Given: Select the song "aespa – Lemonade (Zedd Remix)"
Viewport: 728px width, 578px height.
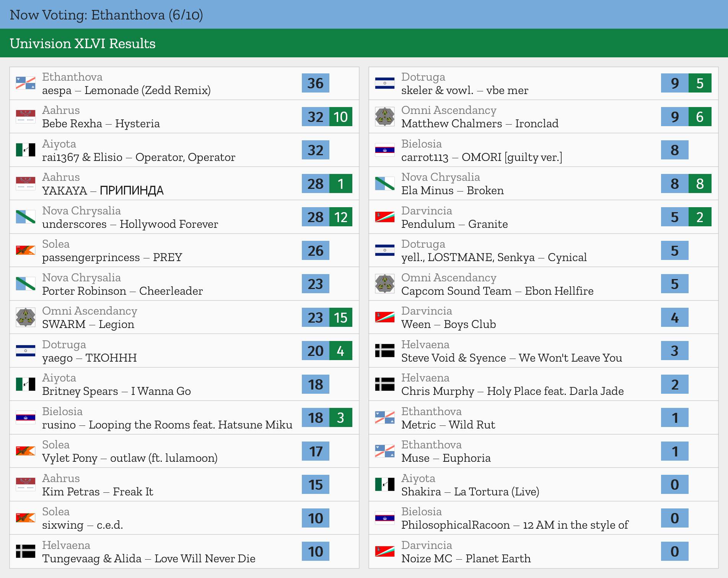Looking at the screenshot, I should click(126, 91).
